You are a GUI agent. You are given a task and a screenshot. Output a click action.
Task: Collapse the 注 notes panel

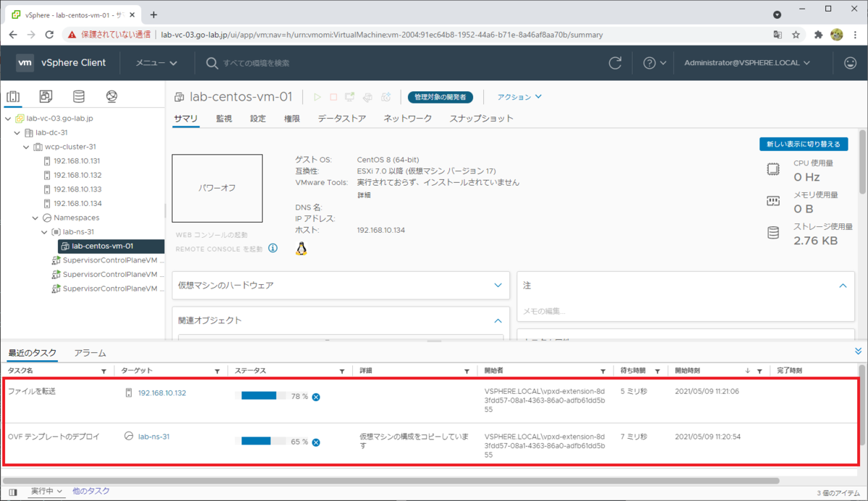[x=843, y=286]
